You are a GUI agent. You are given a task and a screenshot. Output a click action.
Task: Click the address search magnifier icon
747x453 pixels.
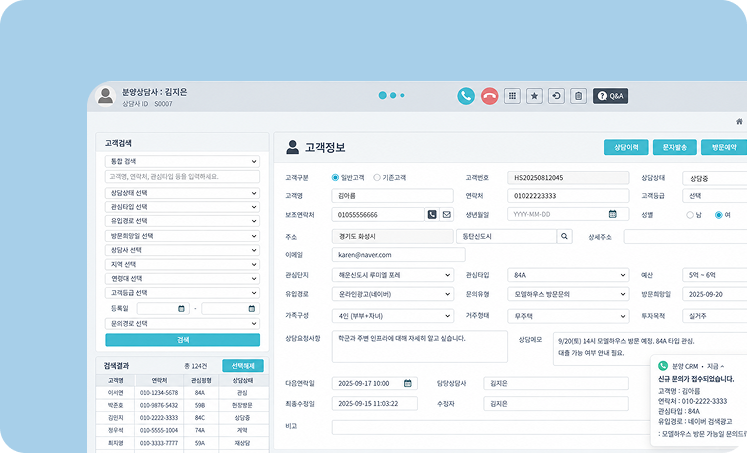coord(565,236)
